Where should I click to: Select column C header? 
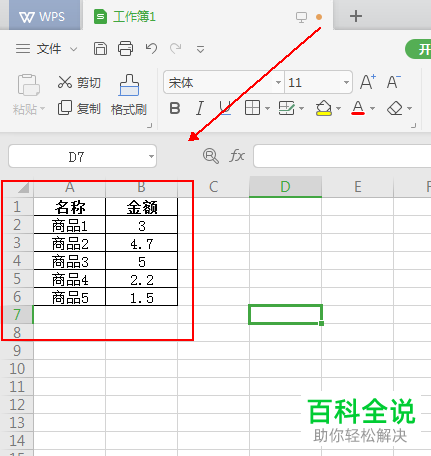click(x=213, y=187)
